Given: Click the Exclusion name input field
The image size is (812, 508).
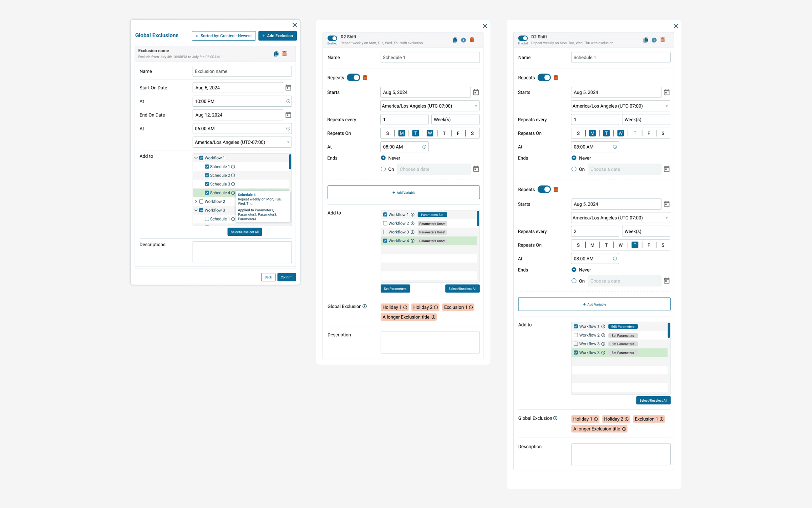Looking at the screenshot, I should coord(242,71).
